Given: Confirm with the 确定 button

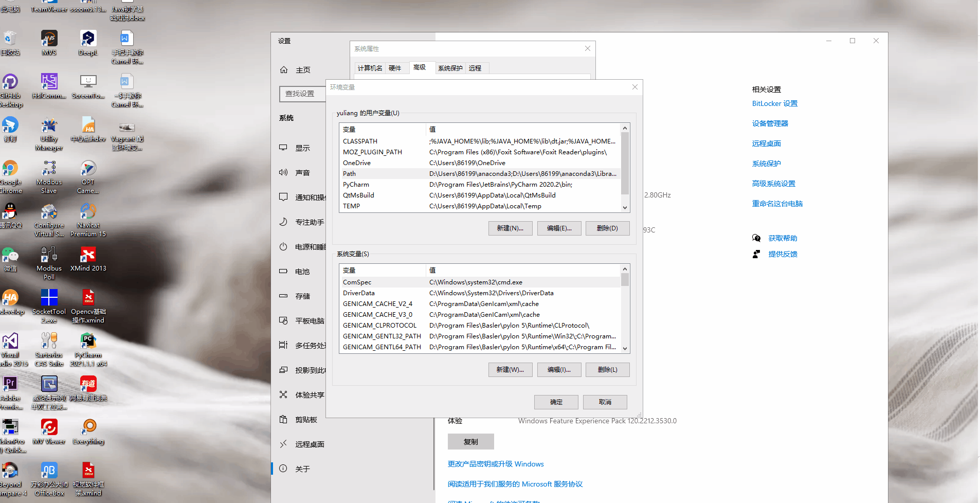Looking at the screenshot, I should (x=556, y=402).
